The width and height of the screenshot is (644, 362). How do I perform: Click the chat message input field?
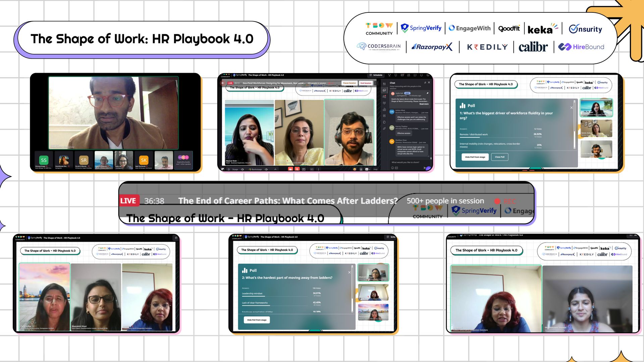click(406, 162)
